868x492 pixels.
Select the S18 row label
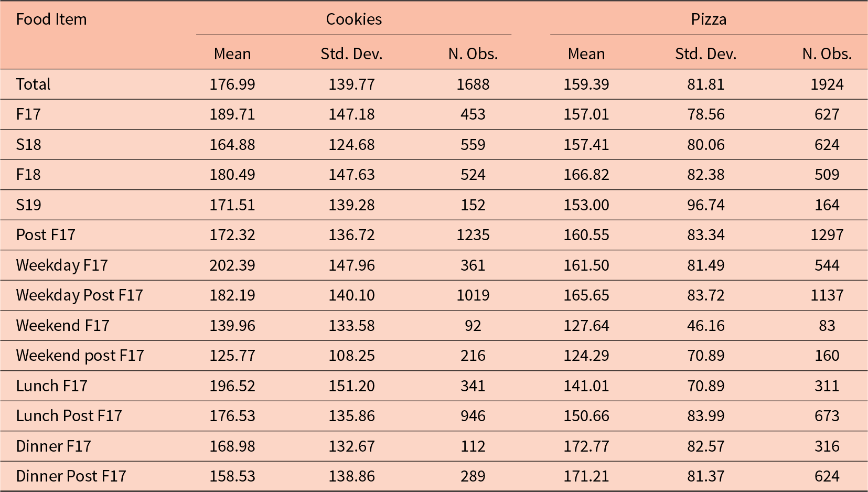(x=28, y=145)
